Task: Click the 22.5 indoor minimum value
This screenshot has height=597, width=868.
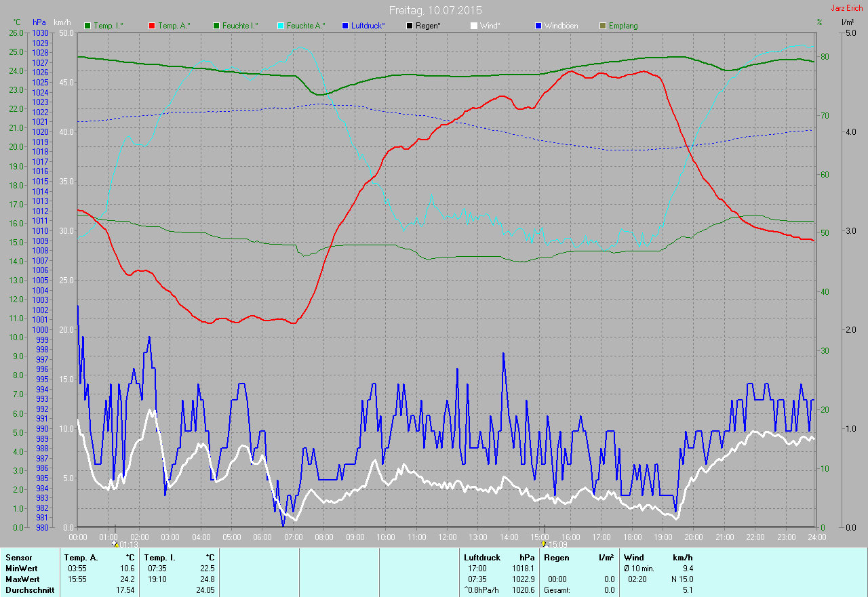Action: 207,569
